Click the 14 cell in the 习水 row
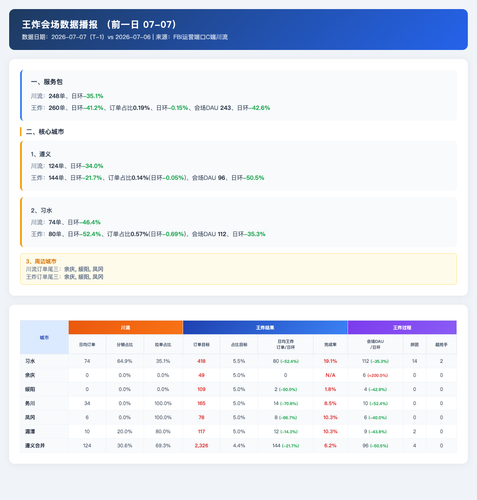This screenshot has height=500, width=477. (x=414, y=361)
